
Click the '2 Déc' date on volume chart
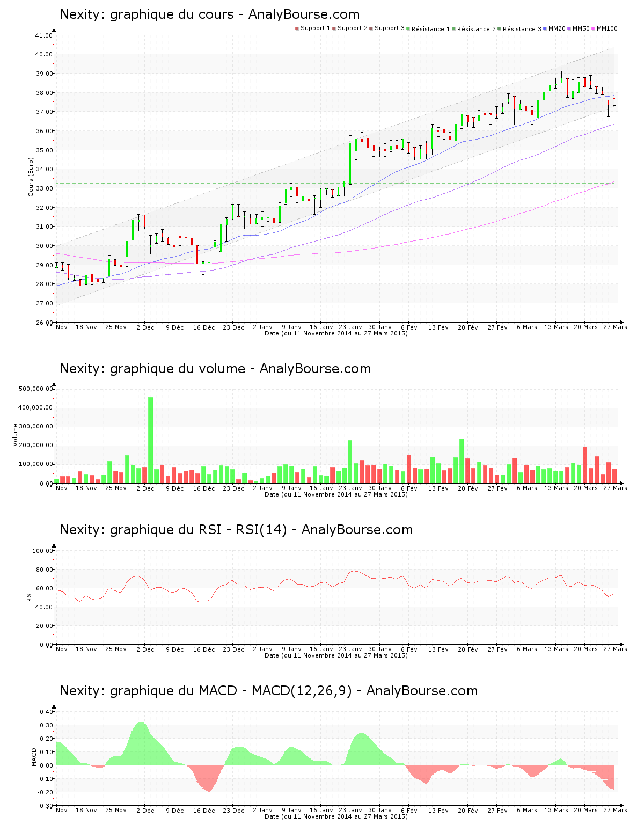(x=145, y=488)
